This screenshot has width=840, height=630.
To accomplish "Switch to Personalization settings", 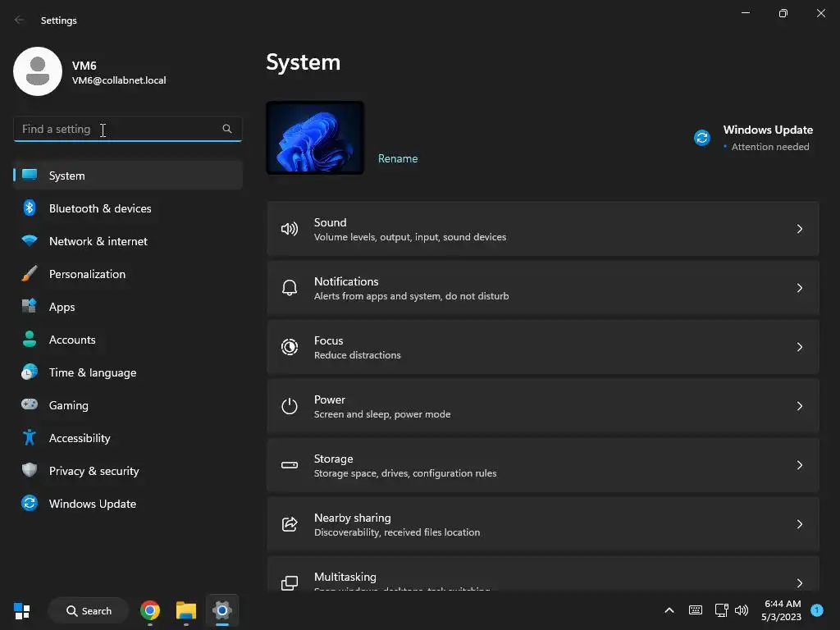I will [x=128, y=273].
